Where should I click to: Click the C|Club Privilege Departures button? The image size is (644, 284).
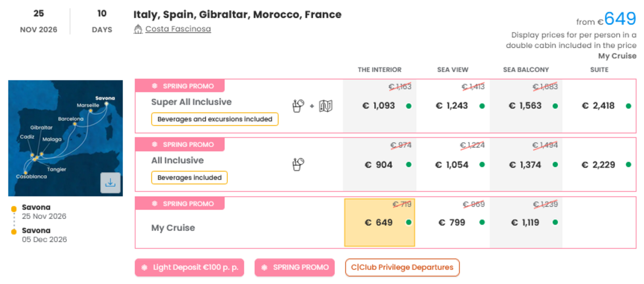coord(402,267)
